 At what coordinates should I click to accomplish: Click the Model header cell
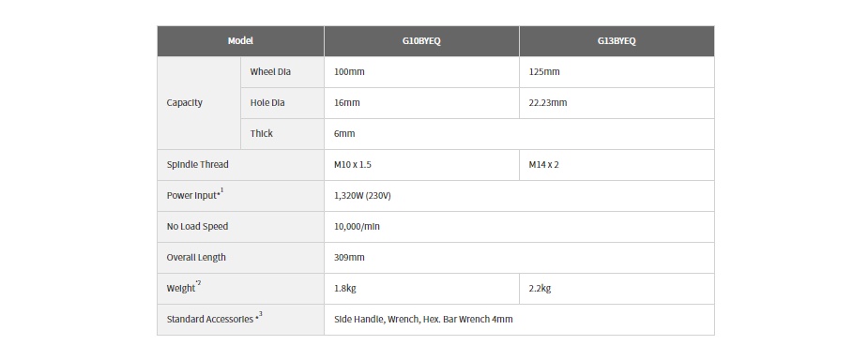[x=240, y=41]
